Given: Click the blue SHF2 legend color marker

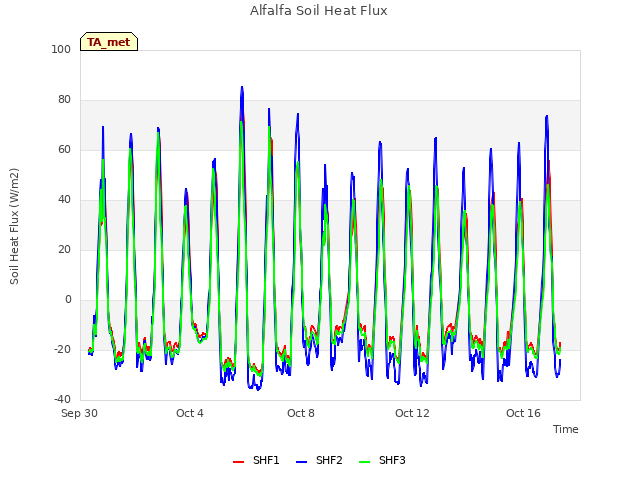Looking at the screenshot, I should (301, 462).
